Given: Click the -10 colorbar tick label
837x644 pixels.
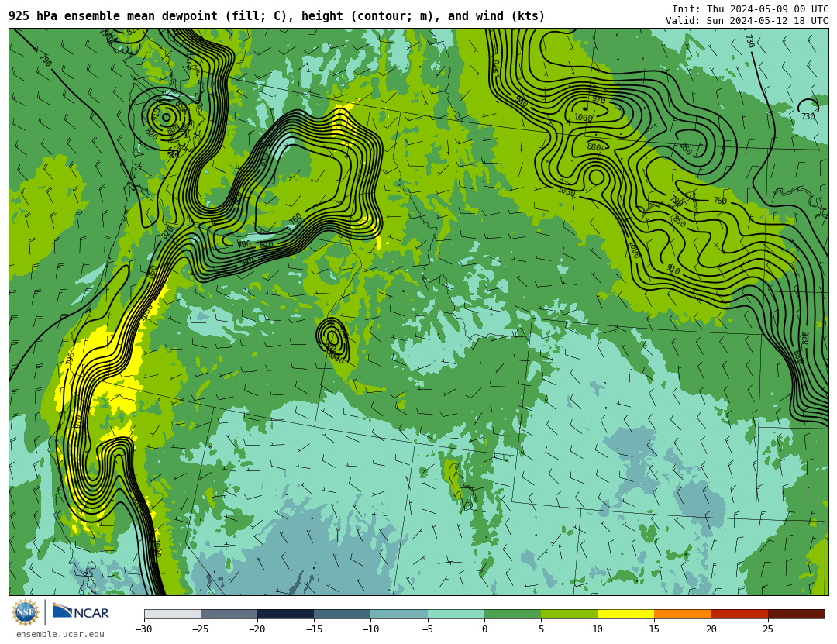Looking at the screenshot, I should coord(371,629).
